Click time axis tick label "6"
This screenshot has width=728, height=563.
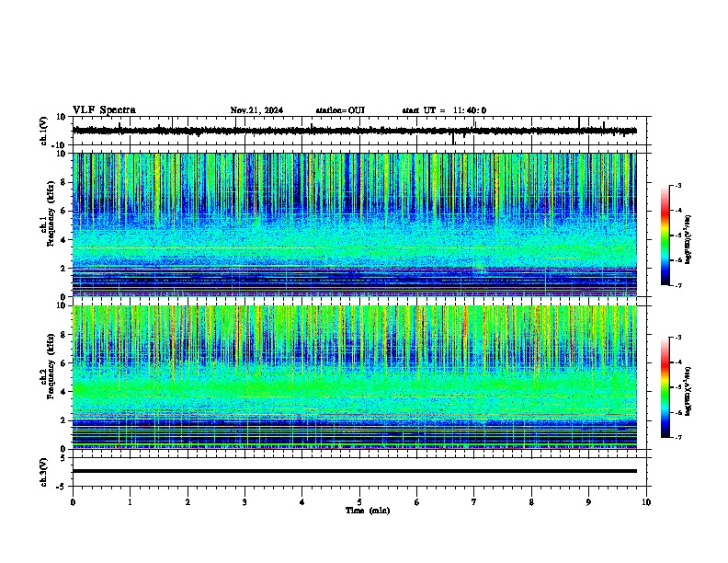417,502
